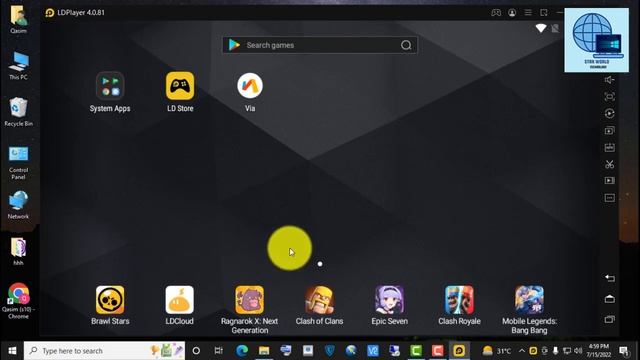Open keyboard mapping gamepad icon in title bar

tap(496, 13)
